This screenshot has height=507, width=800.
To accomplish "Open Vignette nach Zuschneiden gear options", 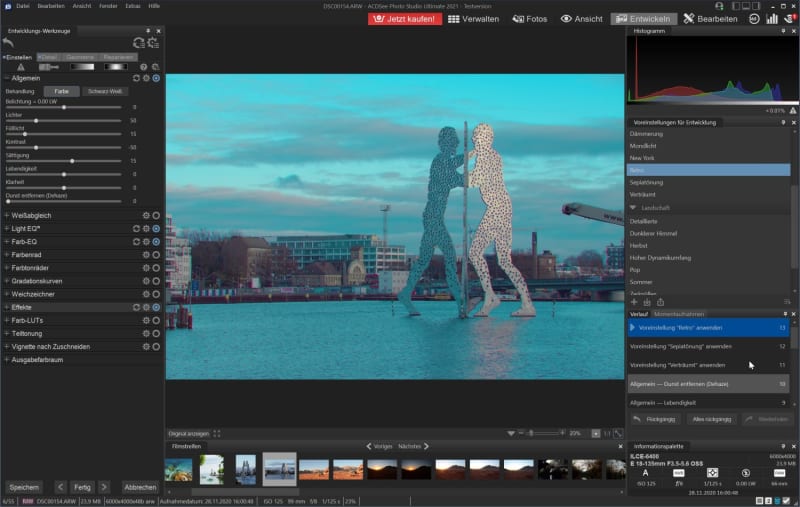I will click(146, 346).
